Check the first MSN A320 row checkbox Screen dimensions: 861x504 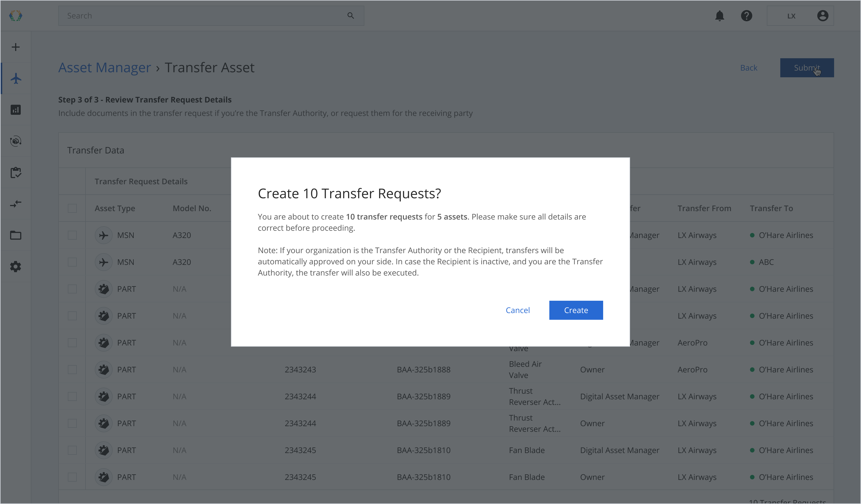coord(72,235)
